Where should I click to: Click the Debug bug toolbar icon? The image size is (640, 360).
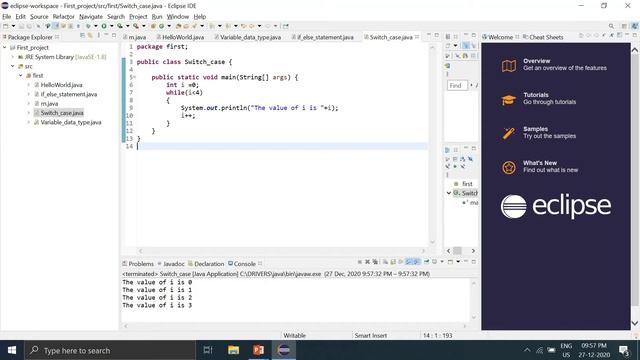coord(88,26)
